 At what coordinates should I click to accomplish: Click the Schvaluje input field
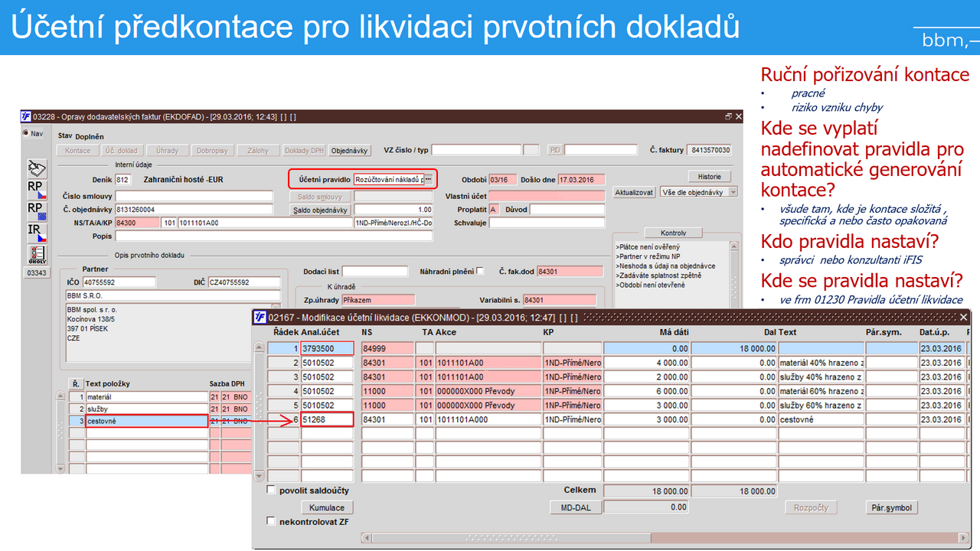coord(547,223)
